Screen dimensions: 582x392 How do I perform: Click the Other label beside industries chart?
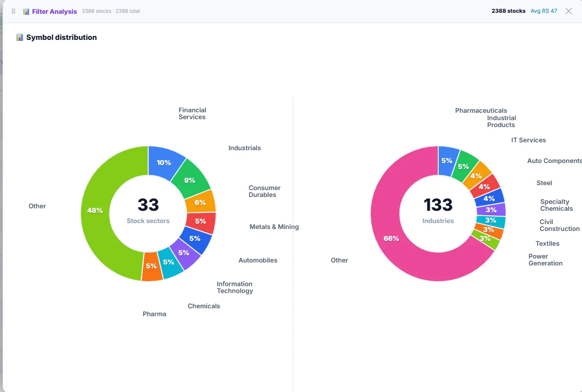(339, 260)
